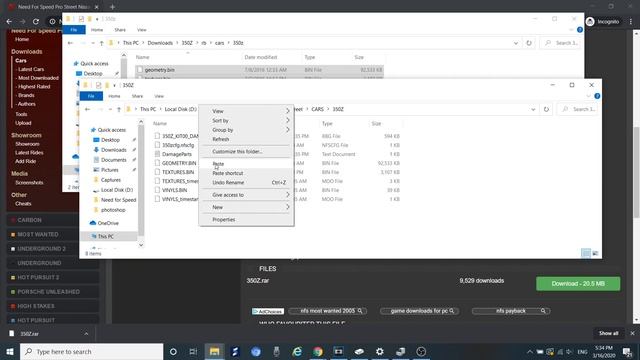Switch to details view icon in status bar
Viewport: 640px width, 360px height.
586,253
